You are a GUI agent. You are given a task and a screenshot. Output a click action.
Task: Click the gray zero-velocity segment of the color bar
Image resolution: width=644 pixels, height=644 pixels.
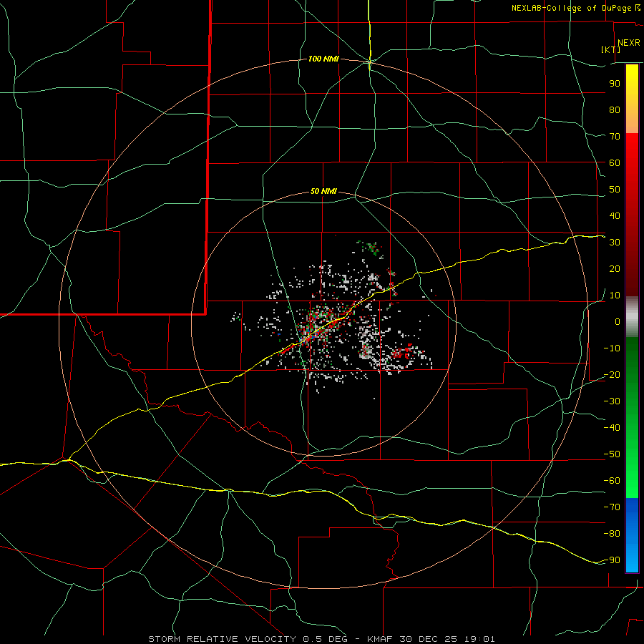632,317
